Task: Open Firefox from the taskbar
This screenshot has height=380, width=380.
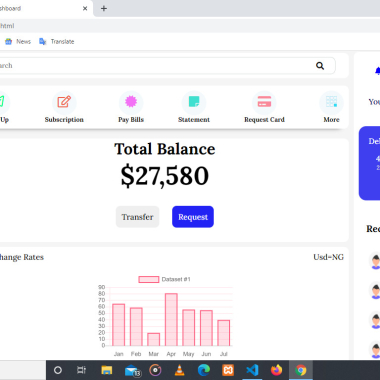Action: tap(276, 370)
